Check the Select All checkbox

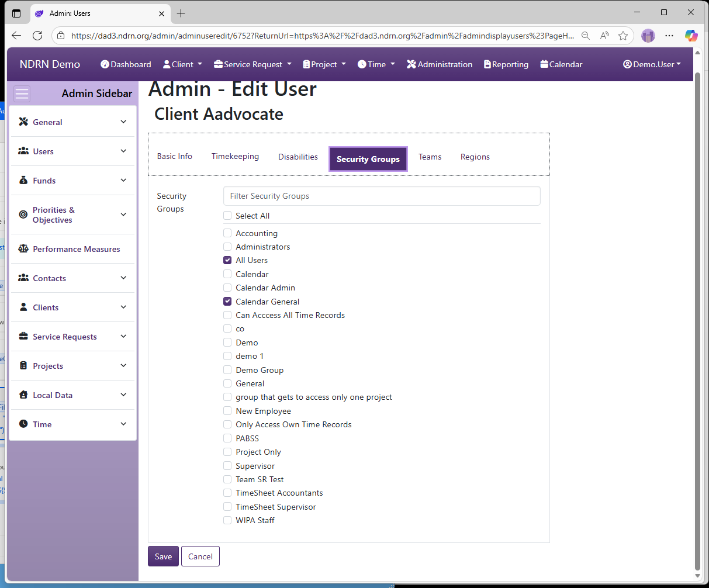click(x=227, y=216)
